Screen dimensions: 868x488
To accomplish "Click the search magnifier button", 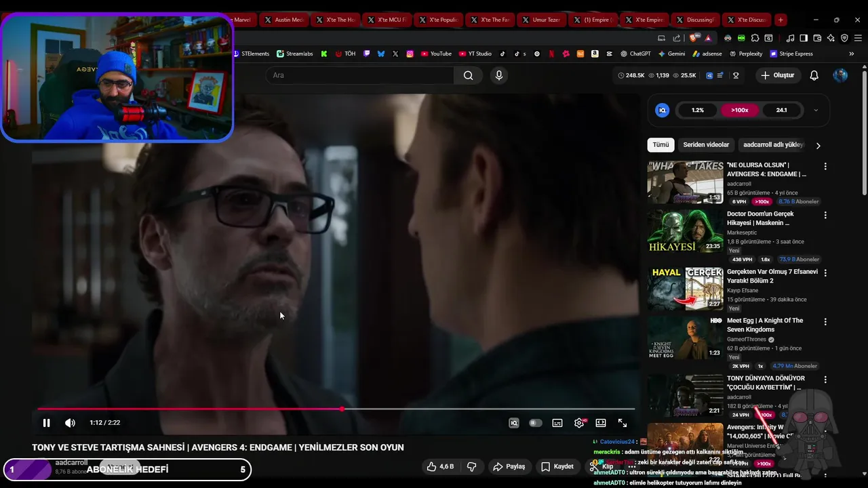I will tap(469, 75).
